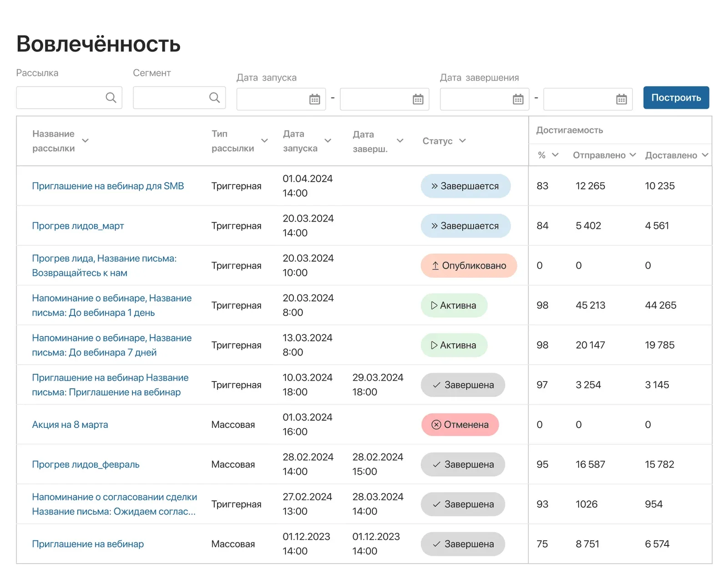
Task: Click Активна status in 1 день row
Action: [x=454, y=305]
